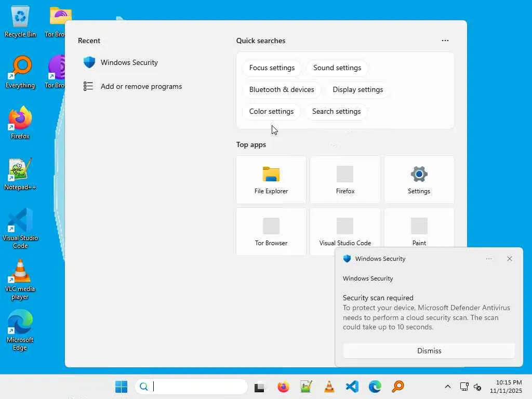
Task: Click the Windows Security shield icon in notification
Action: [x=347, y=259]
